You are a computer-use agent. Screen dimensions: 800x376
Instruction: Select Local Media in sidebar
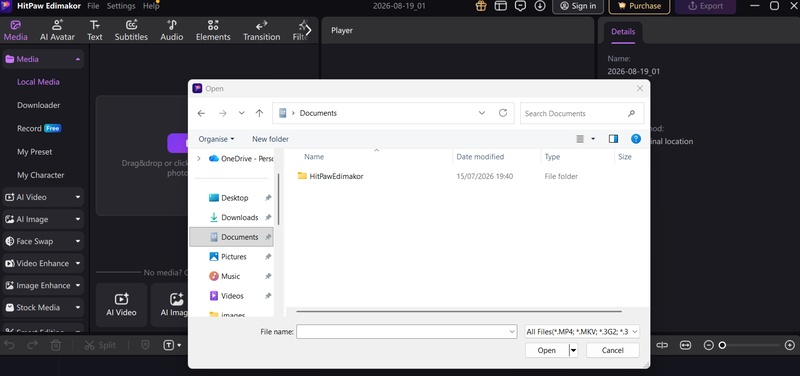pyautogui.click(x=38, y=82)
